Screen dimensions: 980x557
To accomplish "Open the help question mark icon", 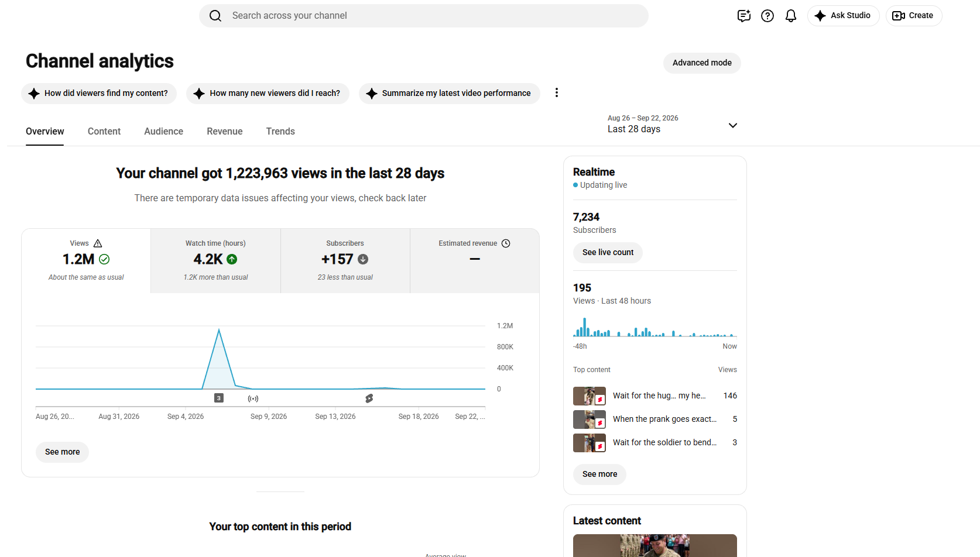I will tap(767, 16).
